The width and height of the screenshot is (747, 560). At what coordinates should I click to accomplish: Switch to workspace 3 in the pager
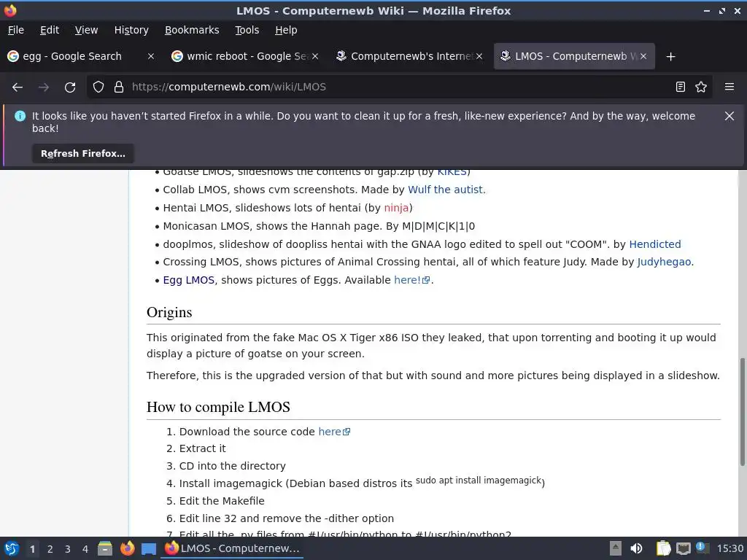pyautogui.click(x=68, y=549)
